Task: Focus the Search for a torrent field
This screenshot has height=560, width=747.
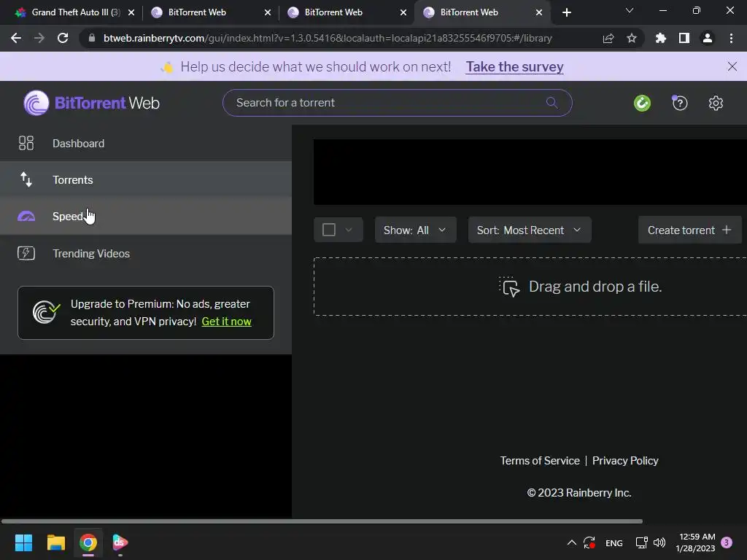Action: [397, 103]
